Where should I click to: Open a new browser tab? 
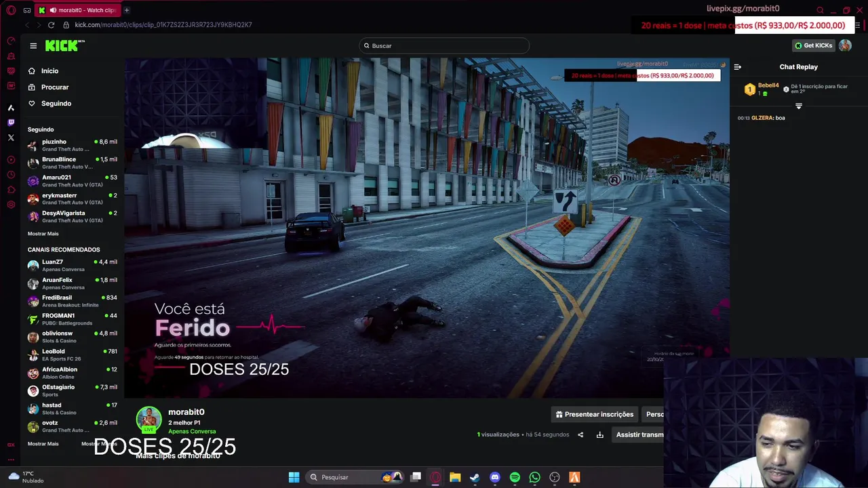(127, 10)
